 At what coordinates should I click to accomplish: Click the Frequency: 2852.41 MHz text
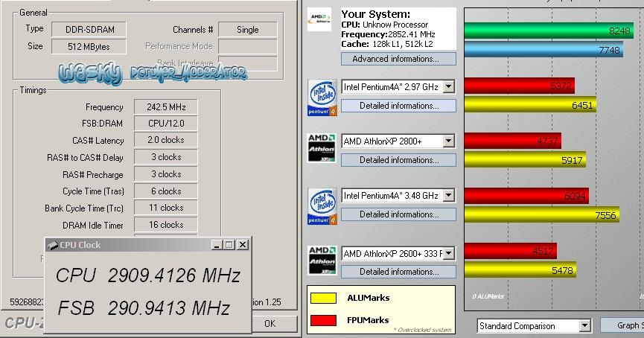tap(388, 34)
